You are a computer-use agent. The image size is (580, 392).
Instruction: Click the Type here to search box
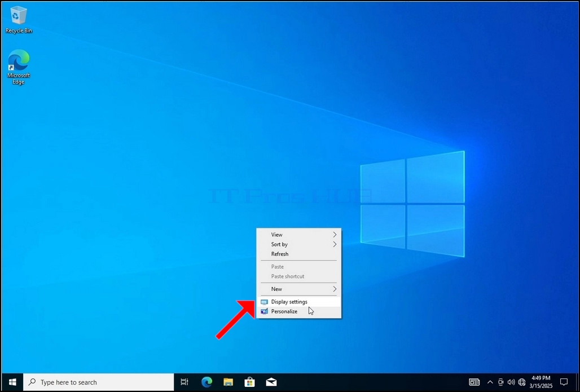[98, 382]
